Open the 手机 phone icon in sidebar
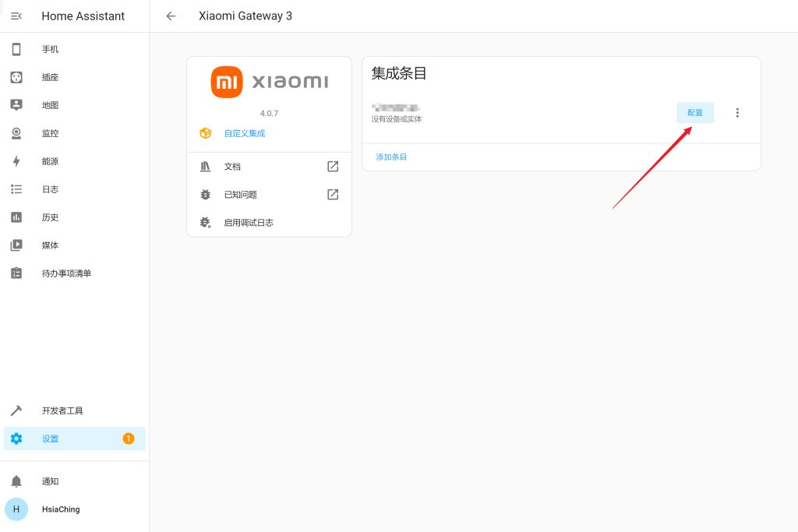The image size is (798, 532). tap(16, 49)
